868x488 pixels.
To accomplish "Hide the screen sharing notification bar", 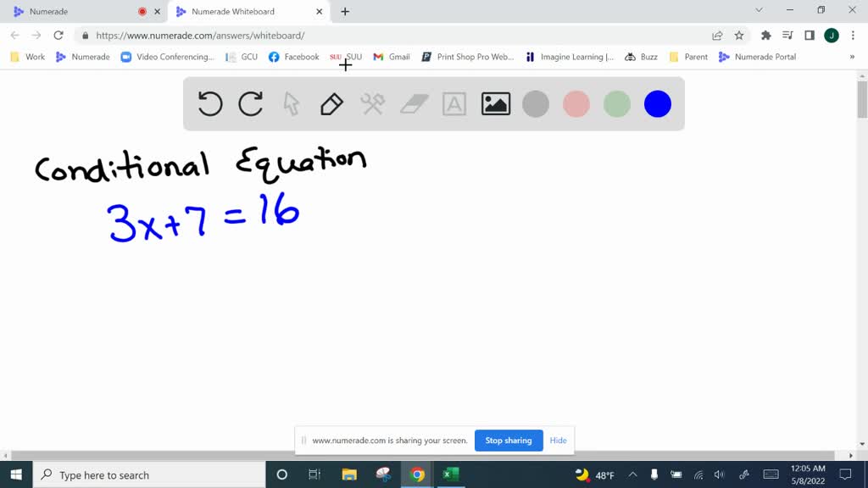I will [558, 441].
